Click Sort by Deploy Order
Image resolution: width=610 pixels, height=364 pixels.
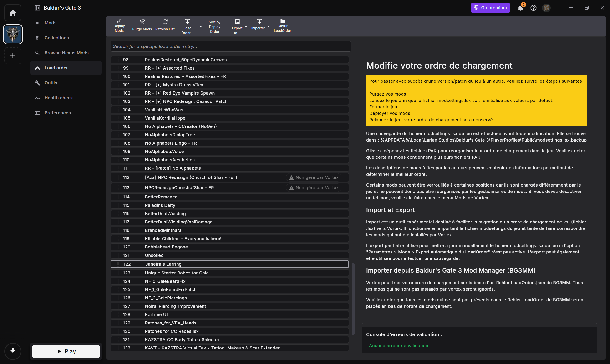click(215, 27)
